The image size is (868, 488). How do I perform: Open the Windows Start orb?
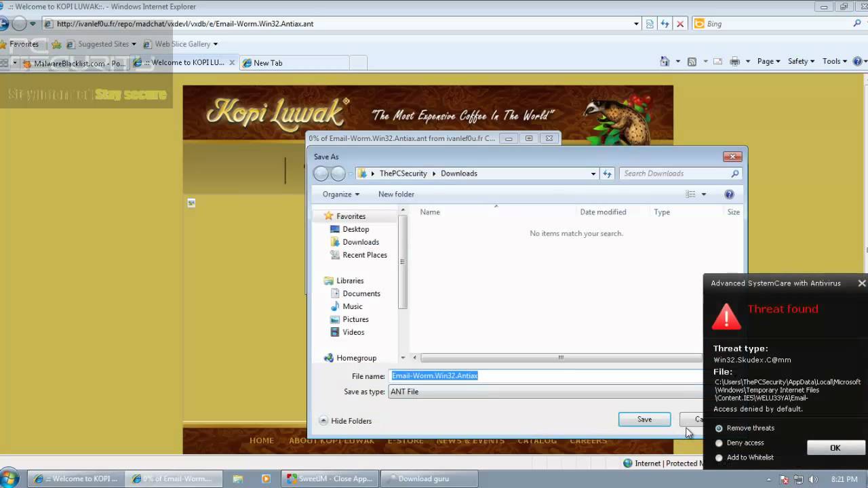pyautogui.click(x=9, y=478)
